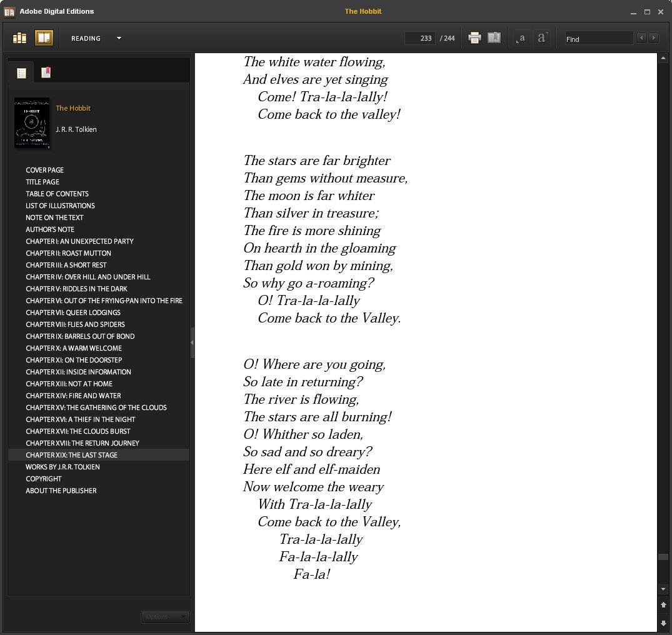Viewport: 672px width, 635px height.
Task: Click the scrollbar down arrow
Action: (x=663, y=589)
